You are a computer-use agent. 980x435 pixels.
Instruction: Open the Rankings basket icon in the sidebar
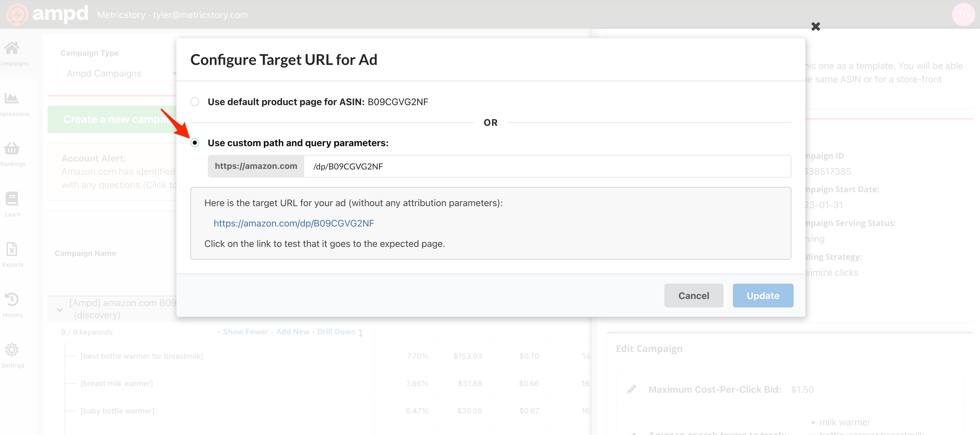(12, 148)
